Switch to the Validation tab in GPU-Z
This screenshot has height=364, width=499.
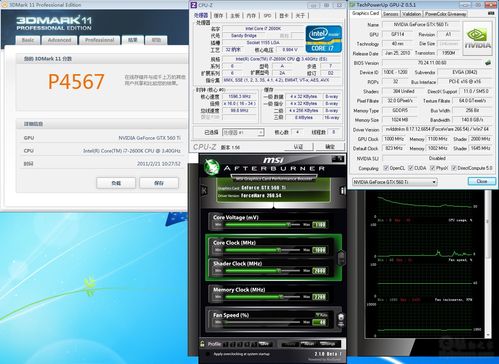[x=411, y=14]
